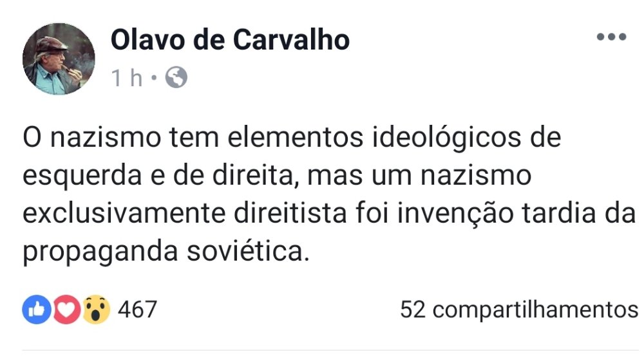
Task: Click the "1 h" post timestamp
Action: pyautogui.click(x=126, y=79)
